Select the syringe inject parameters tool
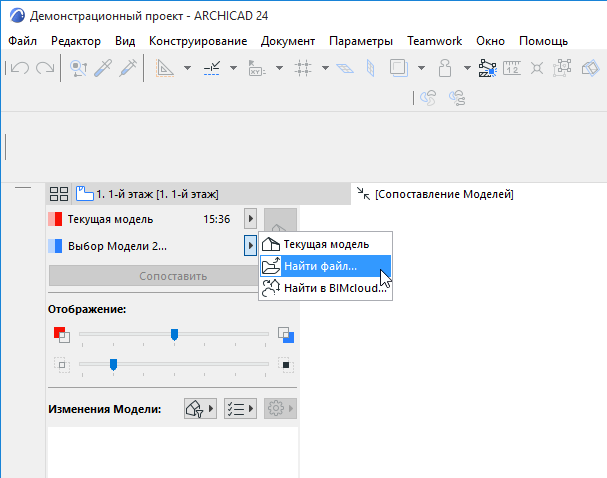The image size is (607, 478). tap(128, 68)
